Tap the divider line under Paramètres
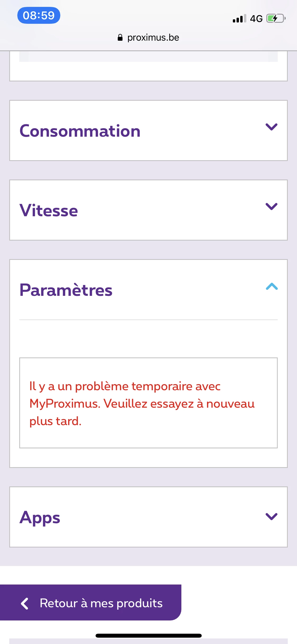297x644 pixels. 148,320
